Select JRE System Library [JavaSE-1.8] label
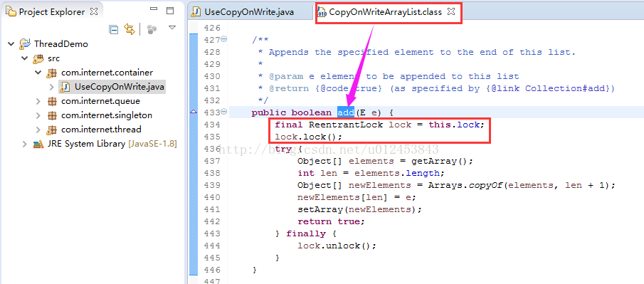Image resolution: width=644 pixels, height=284 pixels. click(x=112, y=144)
